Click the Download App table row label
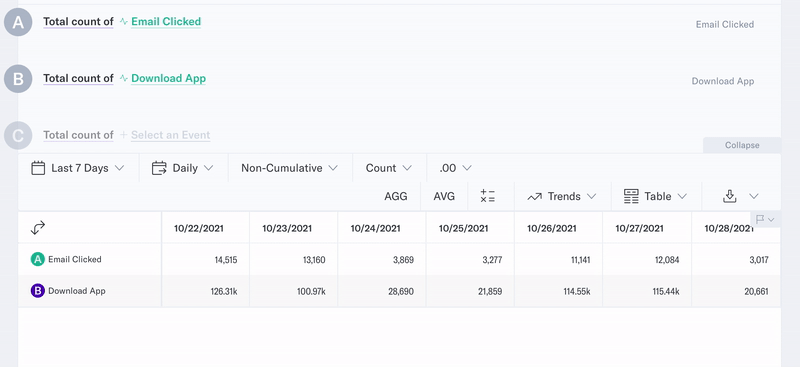800x367 pixels. [77, 291]
